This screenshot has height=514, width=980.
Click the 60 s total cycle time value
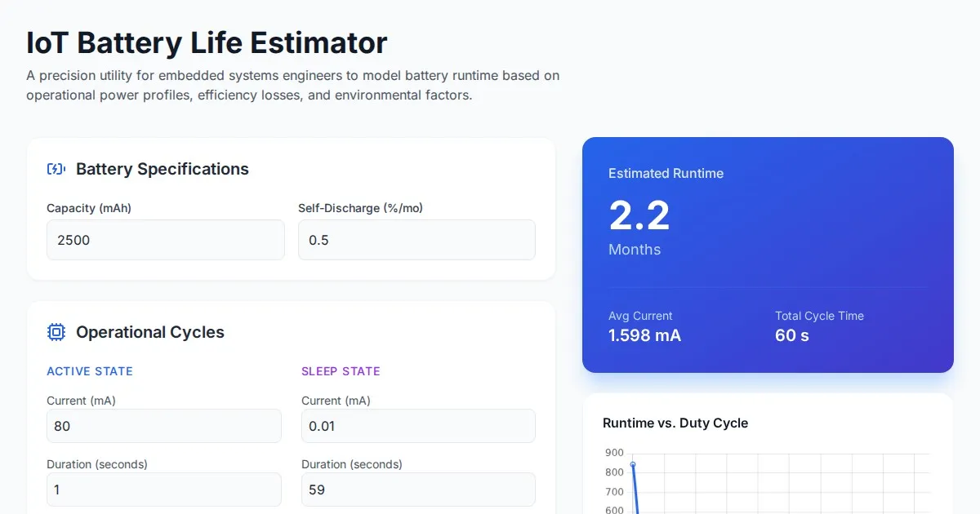(791, 335)
